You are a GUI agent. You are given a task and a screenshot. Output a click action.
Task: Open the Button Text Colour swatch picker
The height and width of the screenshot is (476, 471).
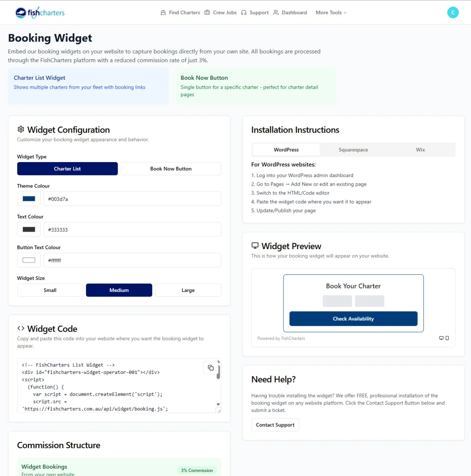[x=29, y=260]
